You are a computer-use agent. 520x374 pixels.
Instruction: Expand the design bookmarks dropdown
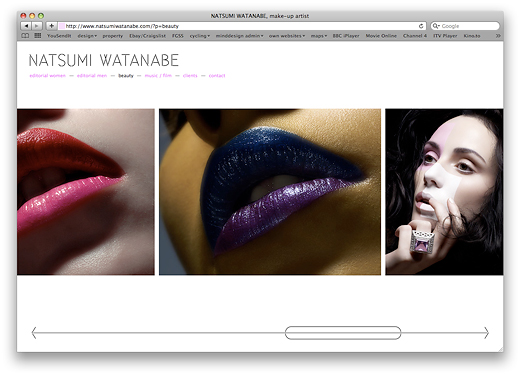tap(87, 36)
